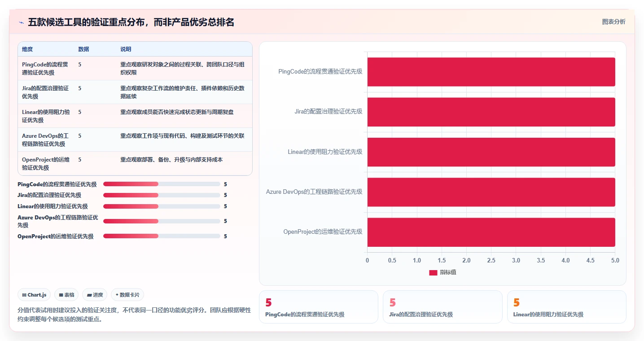
Task: Click the Jira progress bar
Action: (162, 195)
